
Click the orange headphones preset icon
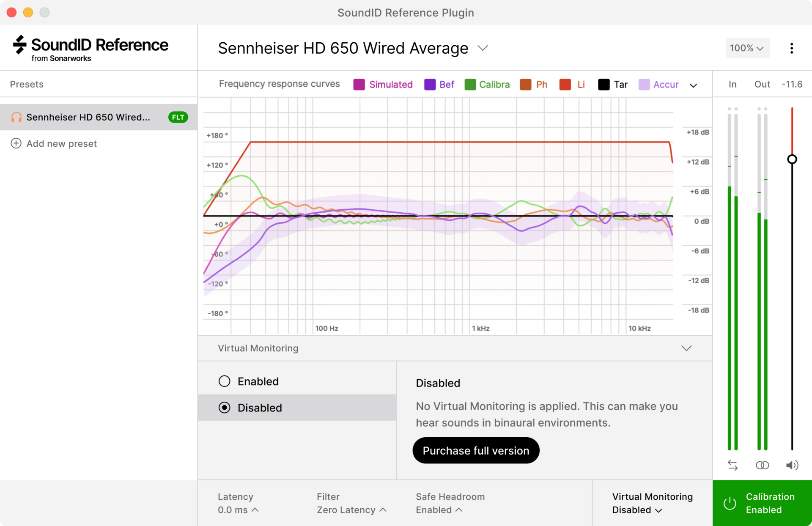point(16,117)
